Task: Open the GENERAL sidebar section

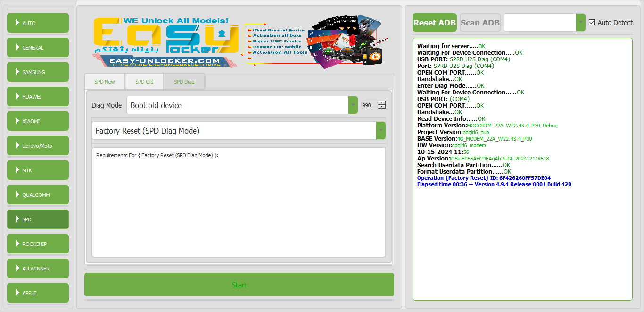Action: coord(38,48)
